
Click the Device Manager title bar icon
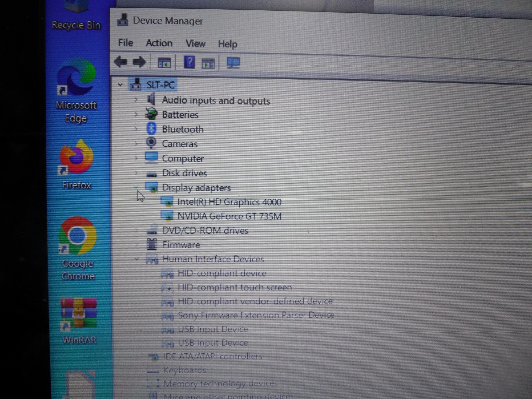coord(123,20)
